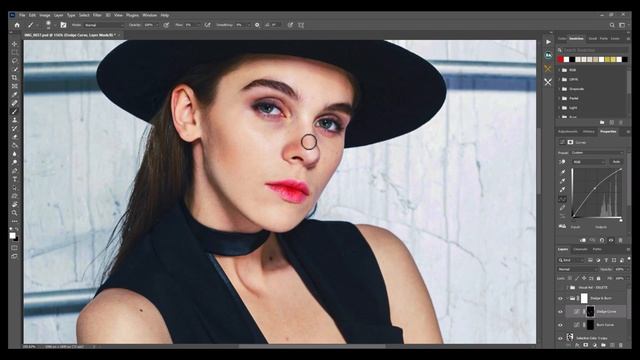Open smoothing options gear icon
This screenshot has height=360, width=640.
[257, 25]
